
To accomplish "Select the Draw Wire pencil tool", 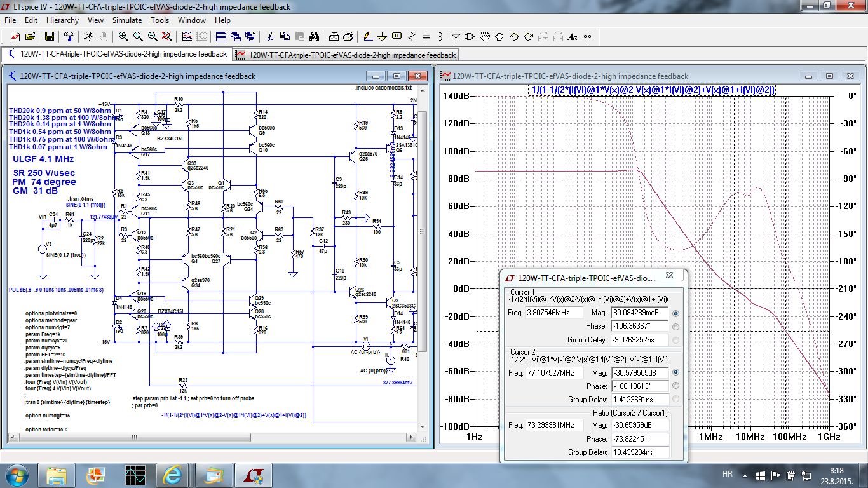I will point(367,36).
